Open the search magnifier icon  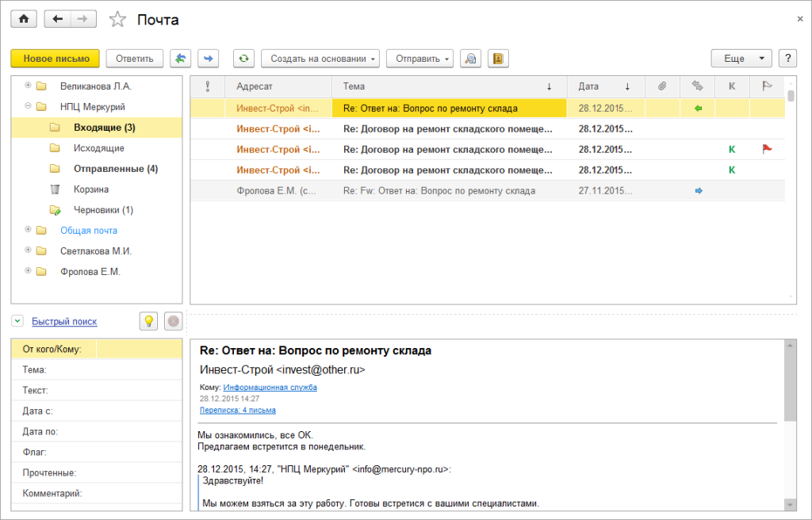point(470,59)
